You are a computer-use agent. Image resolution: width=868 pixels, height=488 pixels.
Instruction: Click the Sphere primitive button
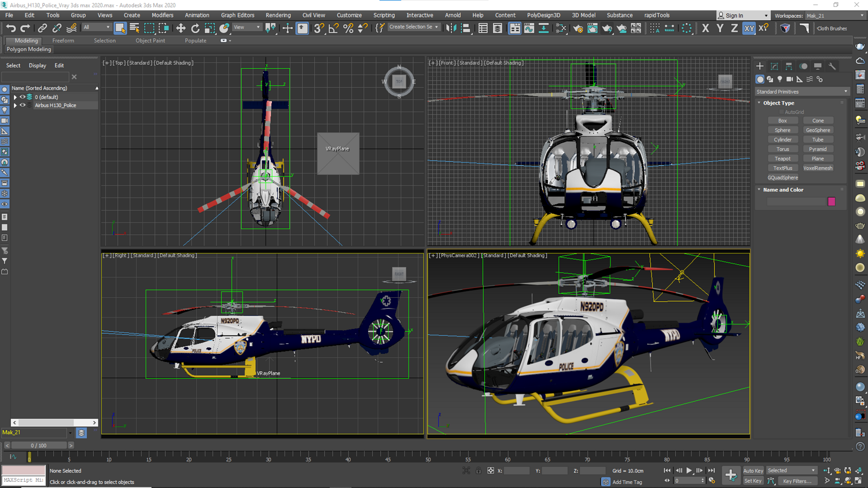782,130
